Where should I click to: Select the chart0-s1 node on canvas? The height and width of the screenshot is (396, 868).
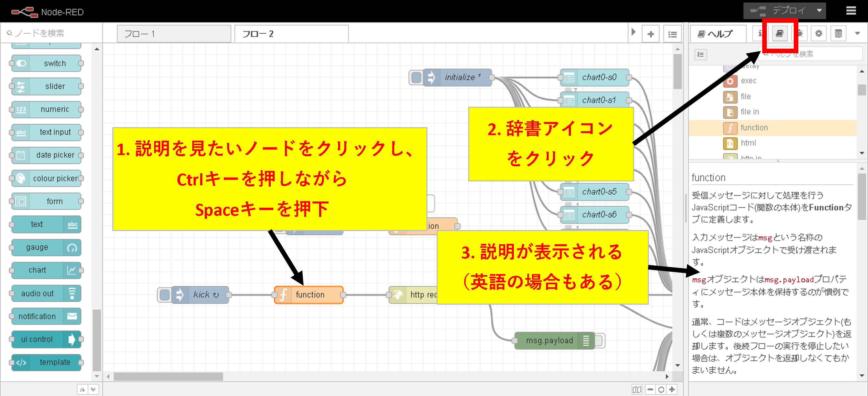[595, 100]
